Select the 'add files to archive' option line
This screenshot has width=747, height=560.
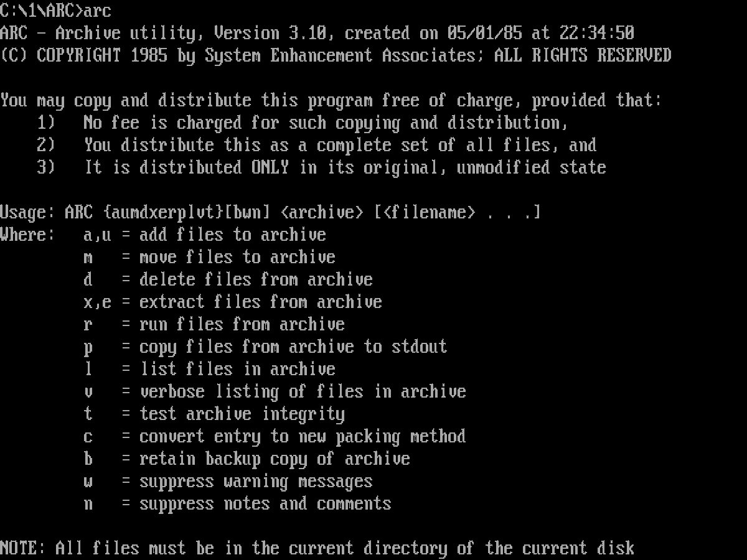(x=205, y=235)
